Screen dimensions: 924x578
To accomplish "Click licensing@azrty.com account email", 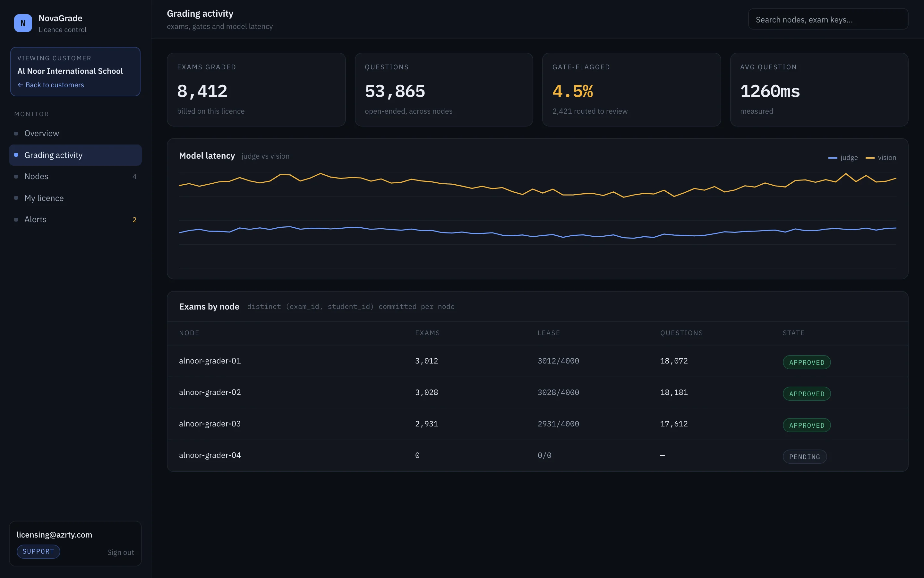I will coord(55,535).
